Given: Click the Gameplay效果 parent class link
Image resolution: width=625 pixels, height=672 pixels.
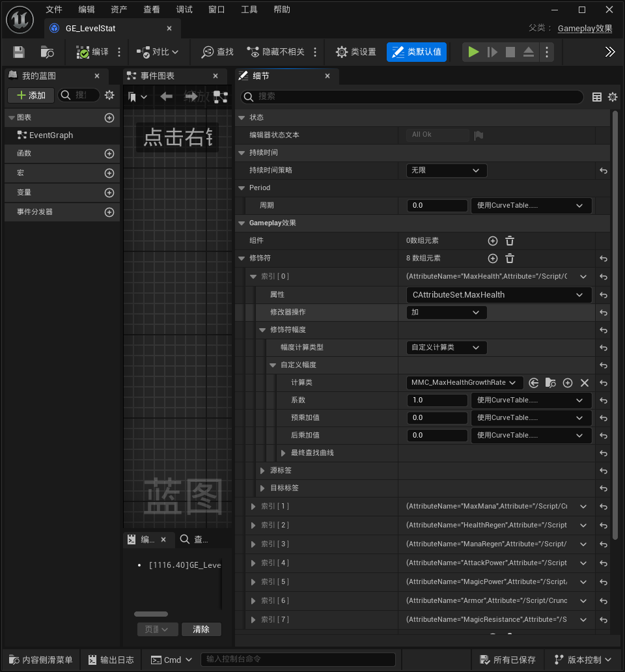Looking at the screenshot, I should tap(585, 28).
